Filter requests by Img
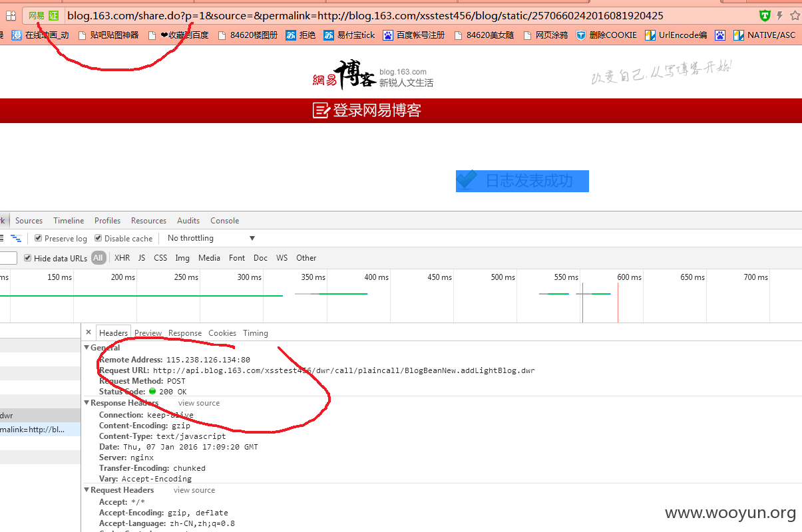The height and width of the screenshot is (532, 802). [182, 258]
